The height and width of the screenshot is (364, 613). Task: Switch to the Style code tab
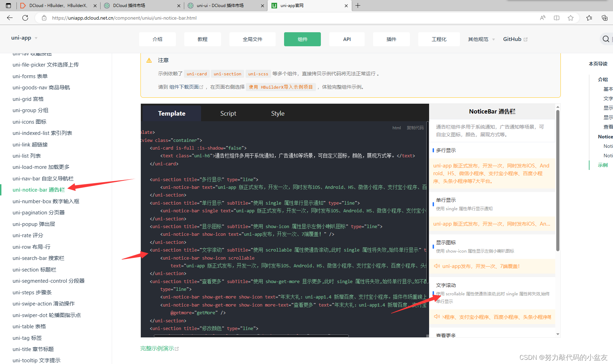[x=278, y=114]
